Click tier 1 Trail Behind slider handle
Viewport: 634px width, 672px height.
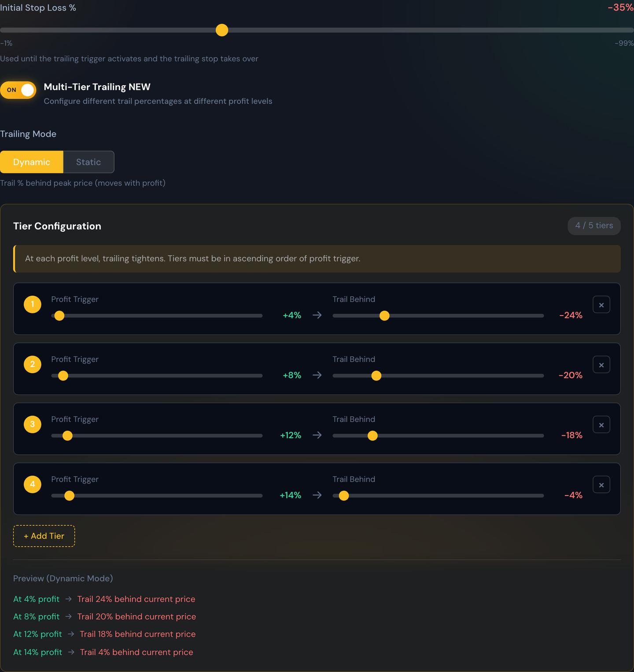pos(384,316)
